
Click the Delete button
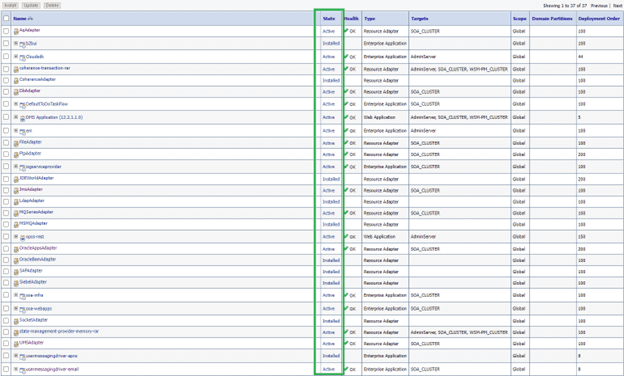point(52,6)
